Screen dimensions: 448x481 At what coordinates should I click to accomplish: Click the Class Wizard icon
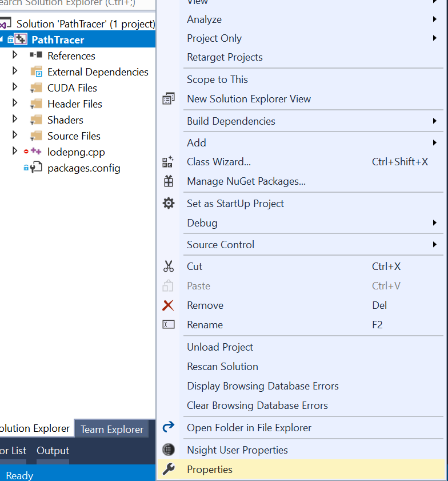(168, 162)
